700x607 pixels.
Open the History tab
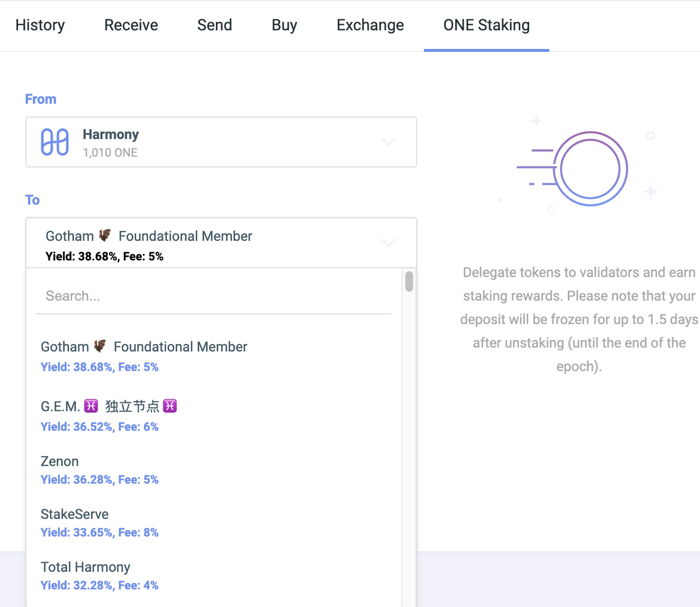click(40, 25)
